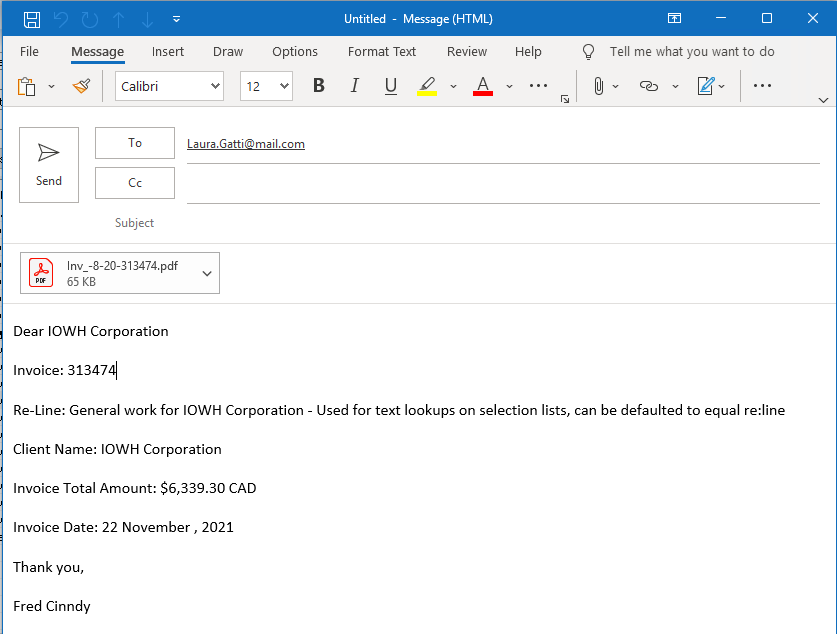Click the Save icon in title bar

[x=32, y=20]
